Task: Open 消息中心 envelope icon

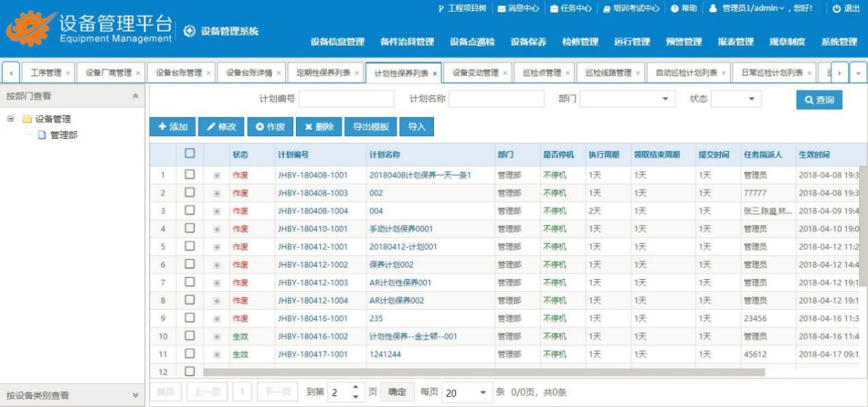Action: (501, 8)
